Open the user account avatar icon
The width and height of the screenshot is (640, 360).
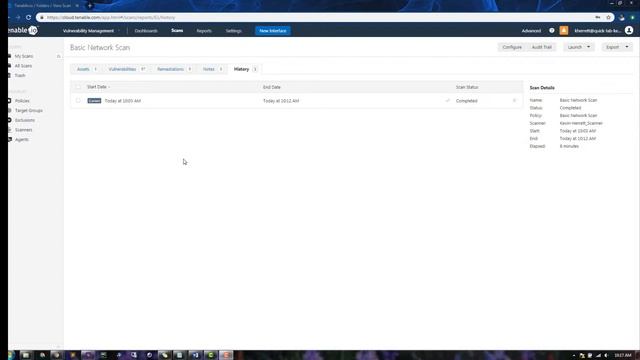click(x=629, y=31)
